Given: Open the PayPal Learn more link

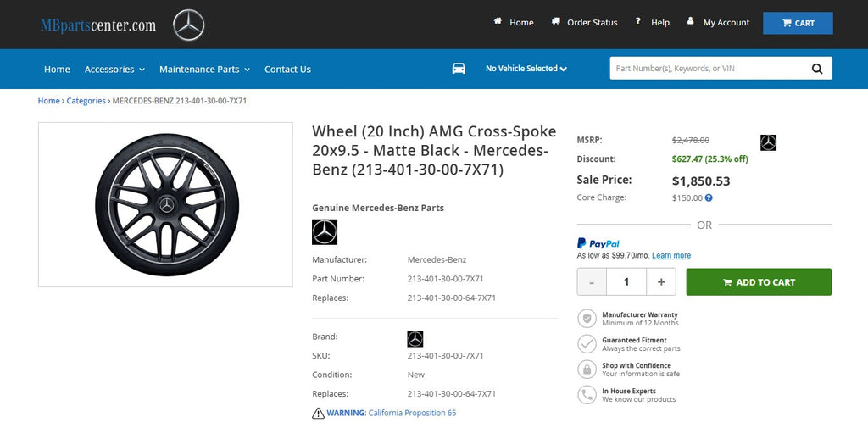Looking at the screenshot, I should pyautogui.click(x=671, y=255).
